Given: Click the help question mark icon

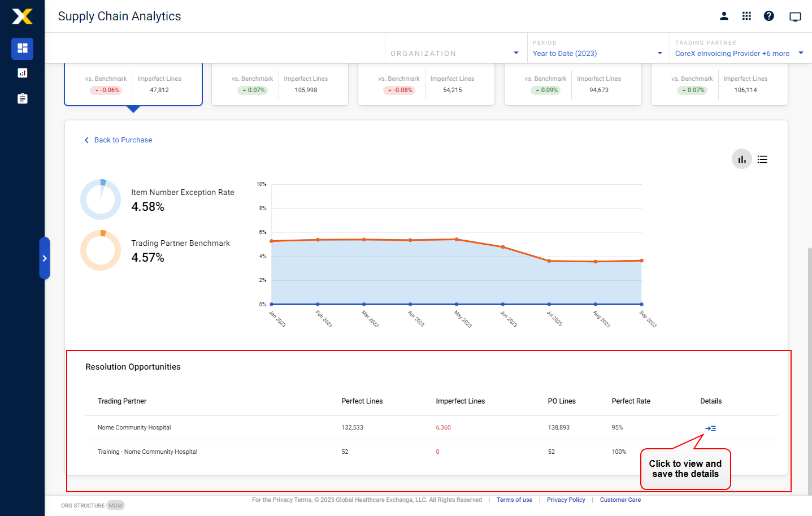Looking at the screenshot, I should tap(769, 16).
